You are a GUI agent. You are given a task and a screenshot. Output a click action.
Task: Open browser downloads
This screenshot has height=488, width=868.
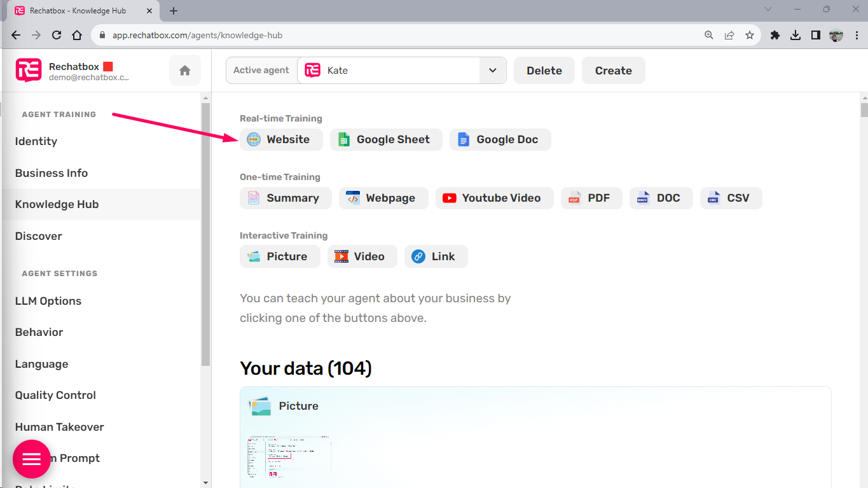click(x=796, y=36)
